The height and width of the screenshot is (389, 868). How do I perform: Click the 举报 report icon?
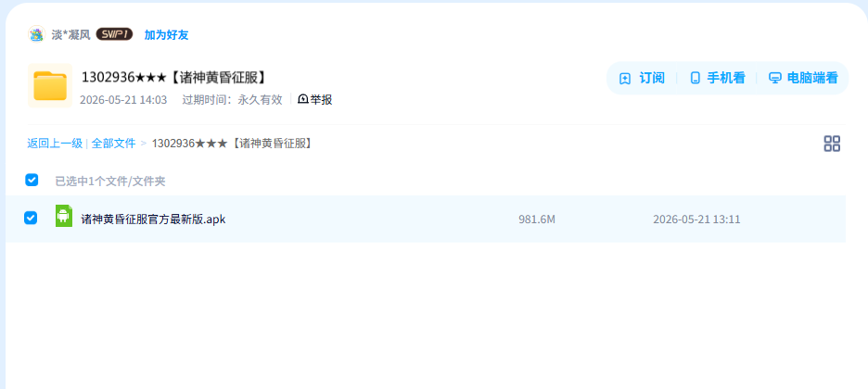(x=303, y=99)
